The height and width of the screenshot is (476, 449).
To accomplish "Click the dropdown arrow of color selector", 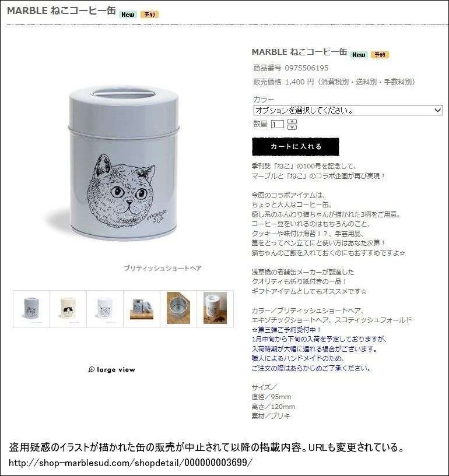I will coord(437,110).
